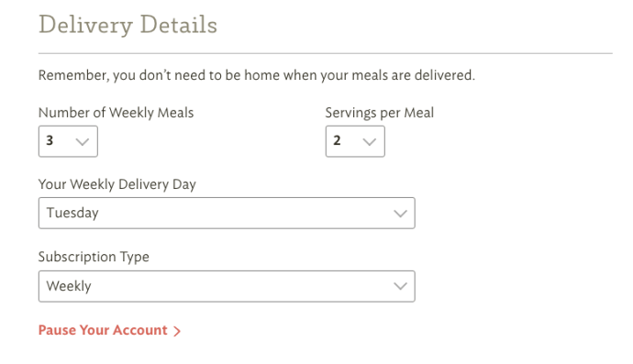Open the Number of Weekly Meals dropdown

coord(68,141)
